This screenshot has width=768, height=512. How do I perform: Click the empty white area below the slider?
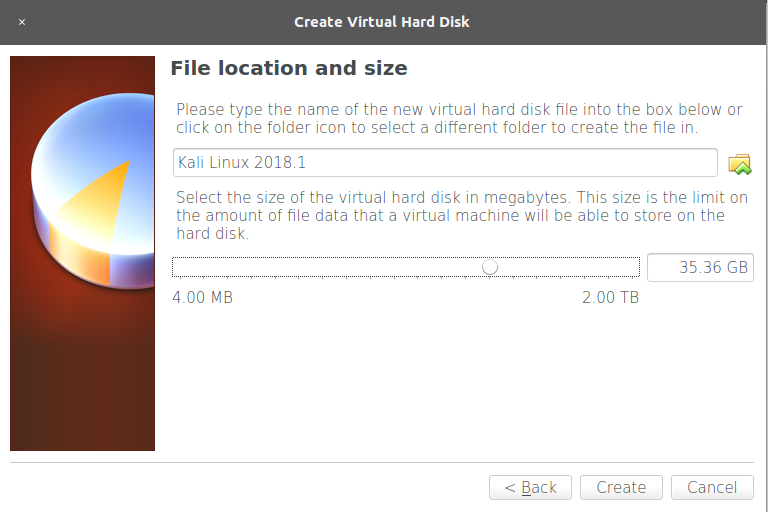click(460, 382)
